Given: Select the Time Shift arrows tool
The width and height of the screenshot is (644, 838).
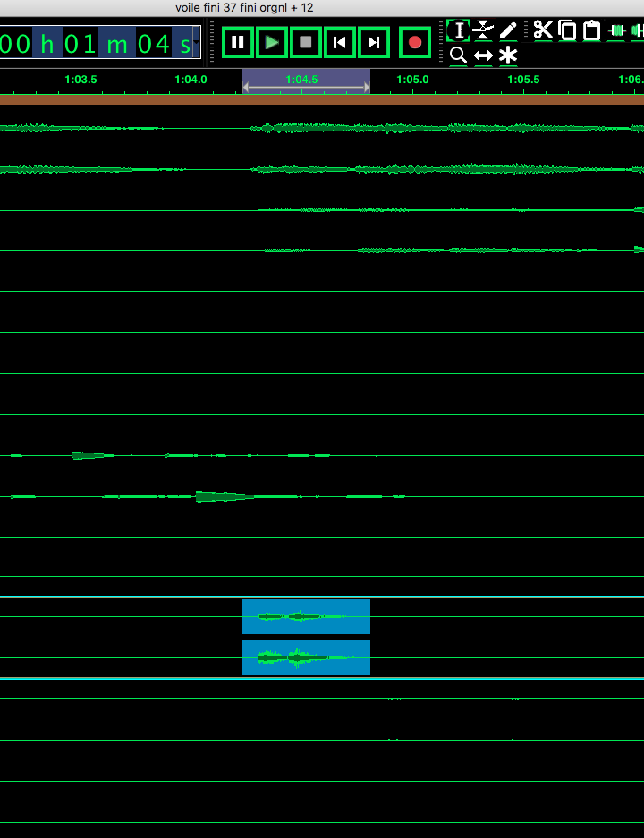Looking at the screenshot, I should pos(483,55).
